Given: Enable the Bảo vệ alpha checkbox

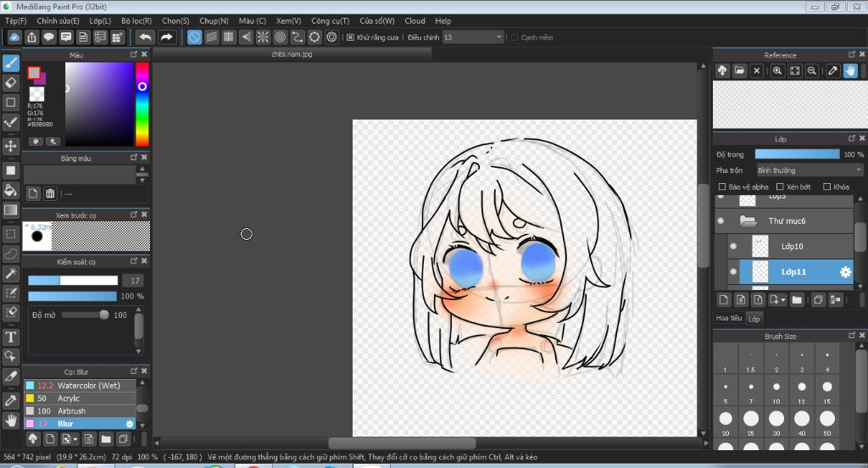Looking at the screenshot, I should click(x=722, y=187).
